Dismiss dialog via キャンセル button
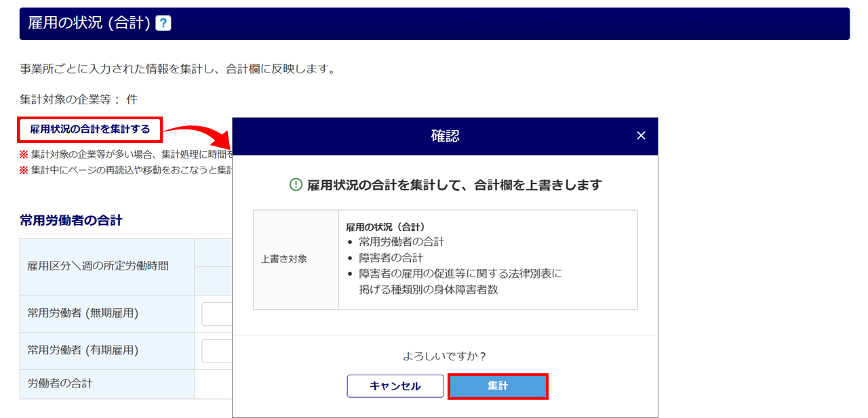 (395, 386)
